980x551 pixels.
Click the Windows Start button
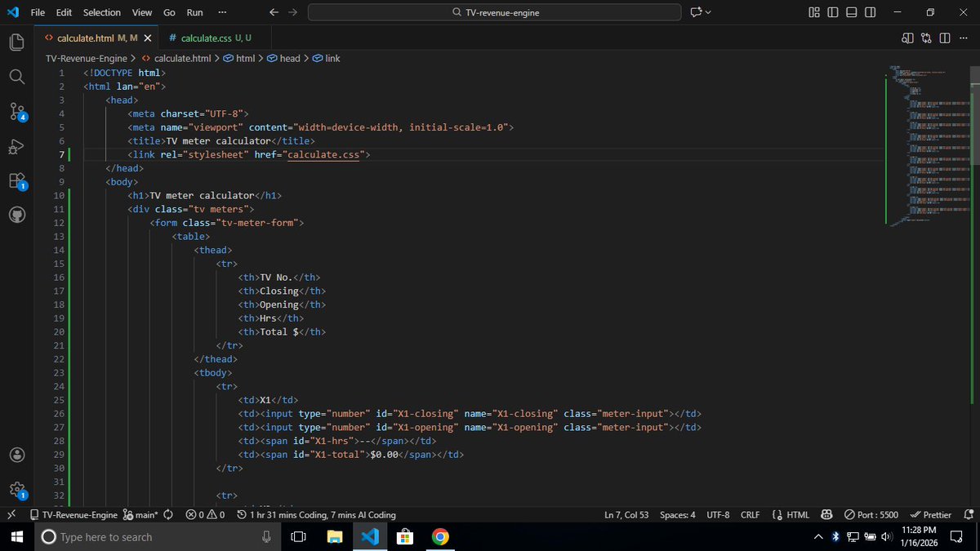point(16,536)
